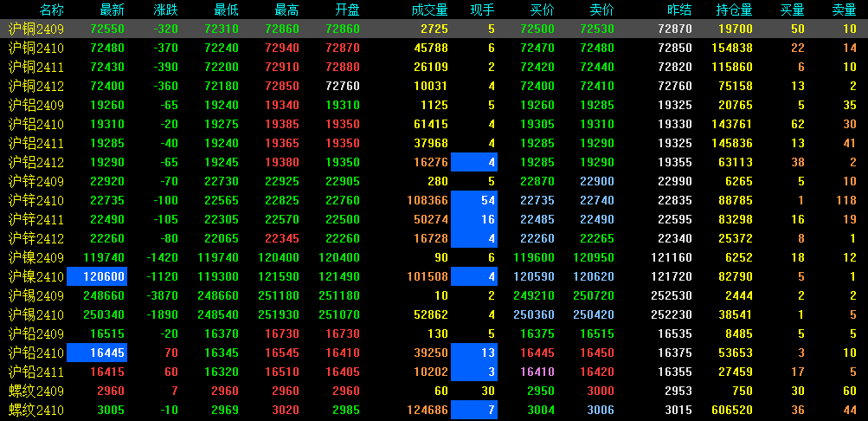
Task: Click highlighted latest price 16445
Action: coord(97,353)
